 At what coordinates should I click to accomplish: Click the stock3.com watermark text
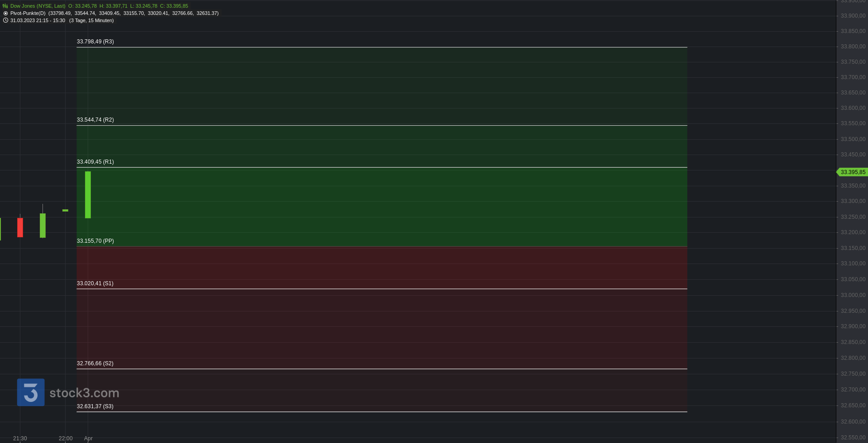click(x=85, y=393)
